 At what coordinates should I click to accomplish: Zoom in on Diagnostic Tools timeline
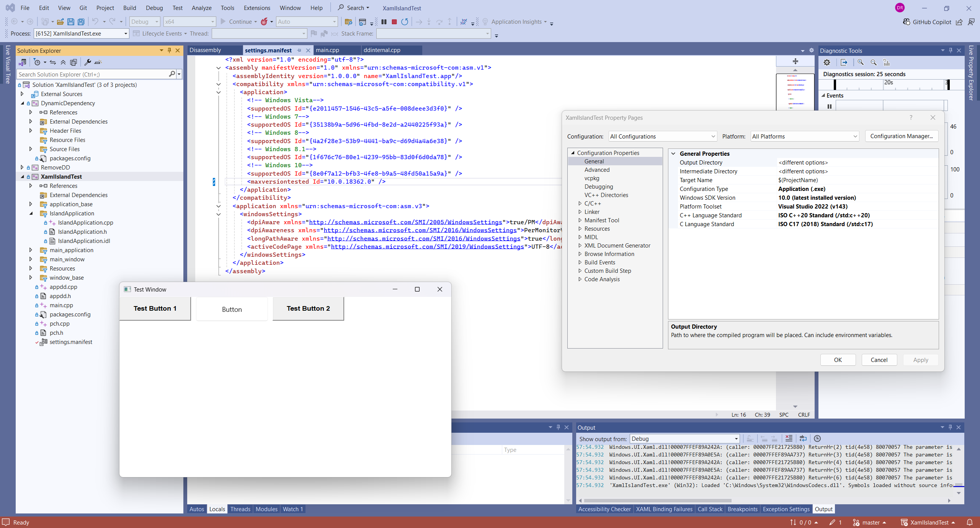click(861, 62)
